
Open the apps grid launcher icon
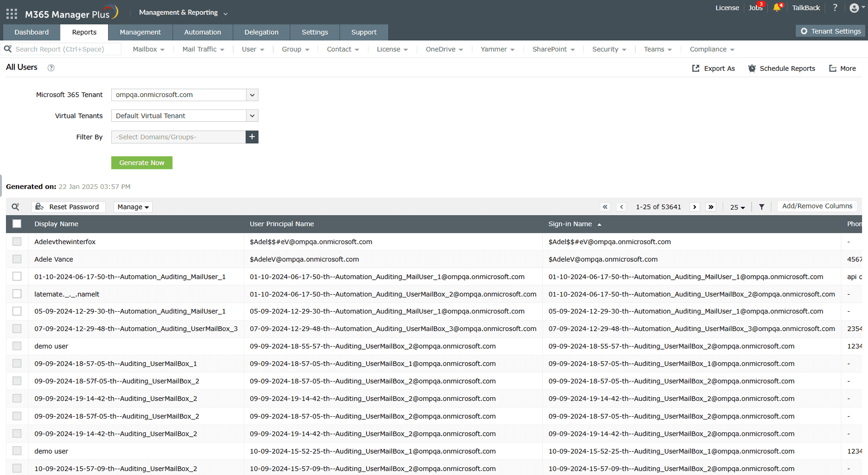coord(12,14)
